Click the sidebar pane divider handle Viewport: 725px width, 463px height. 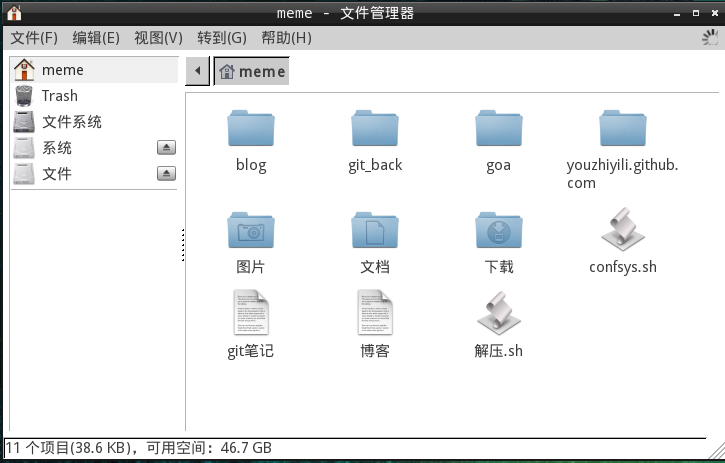[x=183, y=245]
